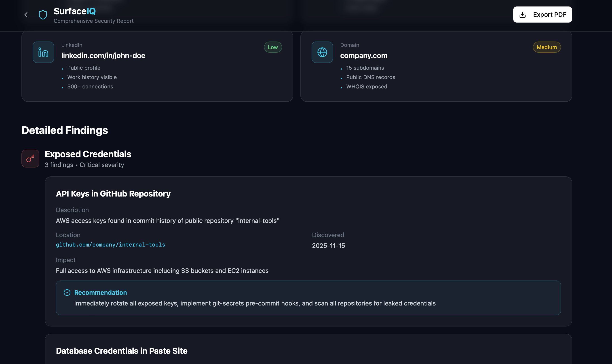Screen dimensions: 612x364
Task: Click the Medium severity badge
Action: coord(547,47)
